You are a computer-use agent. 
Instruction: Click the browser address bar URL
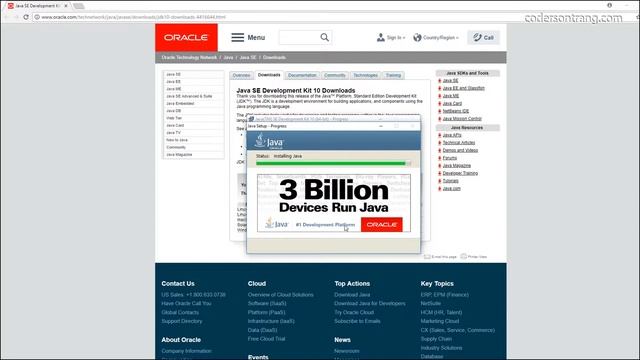tap(133, 17)
